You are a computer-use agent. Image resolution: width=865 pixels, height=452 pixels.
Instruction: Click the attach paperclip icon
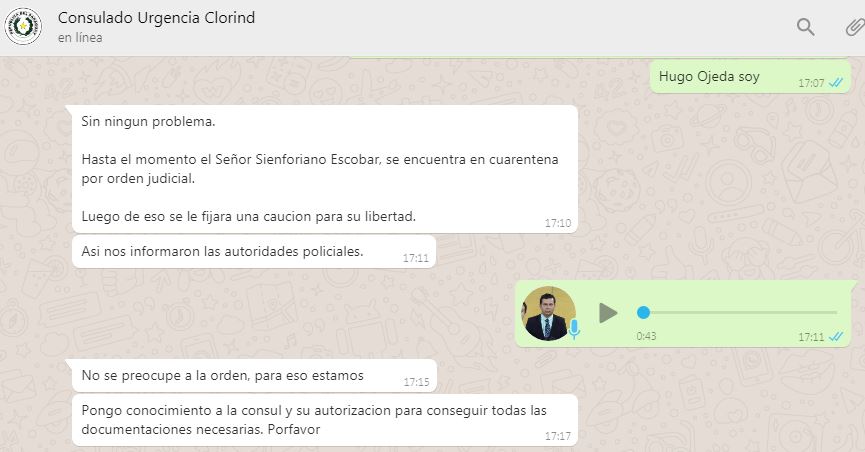(855, 26)
